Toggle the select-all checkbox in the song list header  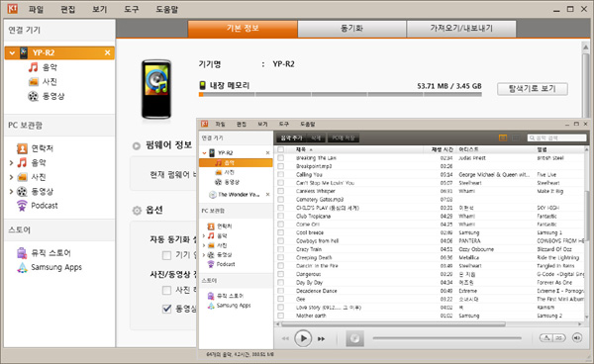point(281,149)
